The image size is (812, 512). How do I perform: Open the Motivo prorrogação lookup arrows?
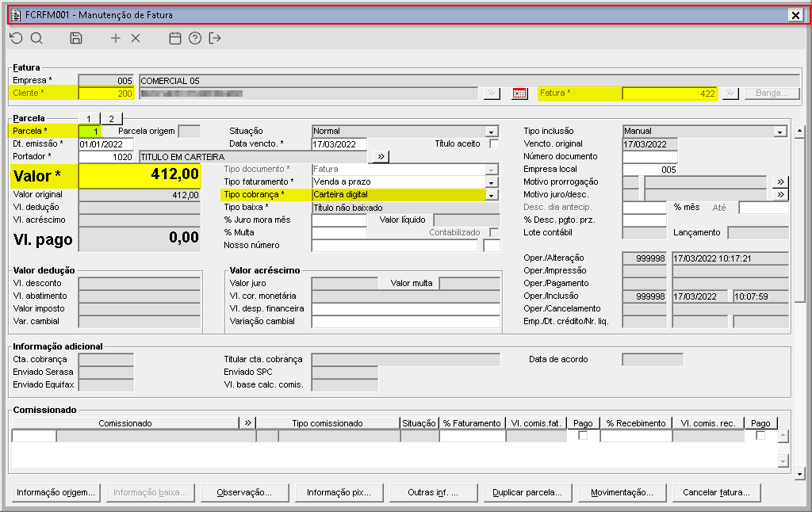(780, 181)
